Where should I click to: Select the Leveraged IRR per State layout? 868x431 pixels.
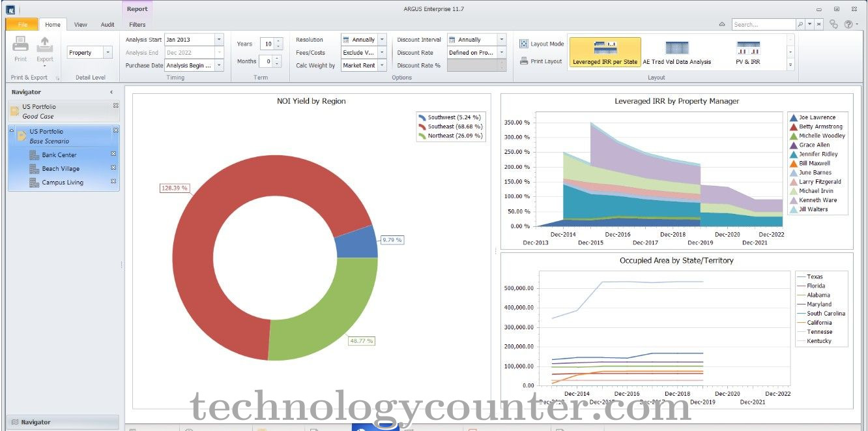[x=605, y=49]
